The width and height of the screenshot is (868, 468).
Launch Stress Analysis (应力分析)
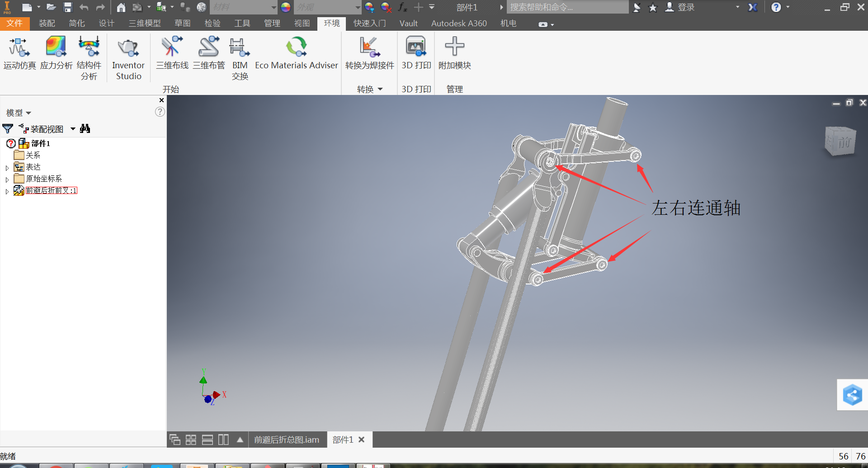coord(56,53)
